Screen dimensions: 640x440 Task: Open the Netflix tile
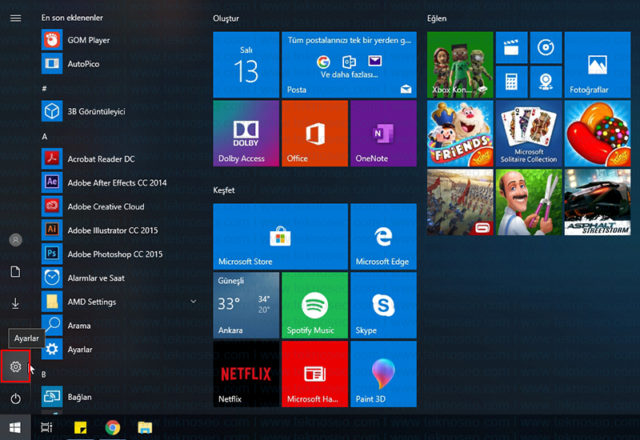pyautogui.click(x=246, y=374)
